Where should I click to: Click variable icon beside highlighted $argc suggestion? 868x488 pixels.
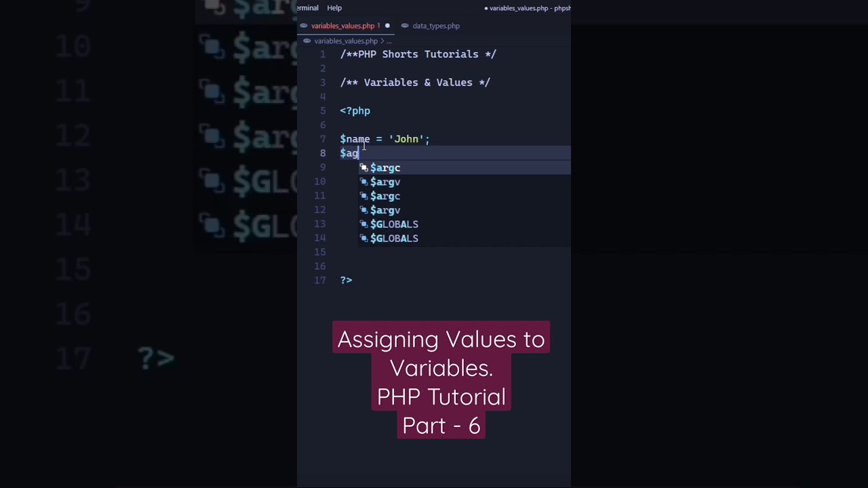click(363, 167)
